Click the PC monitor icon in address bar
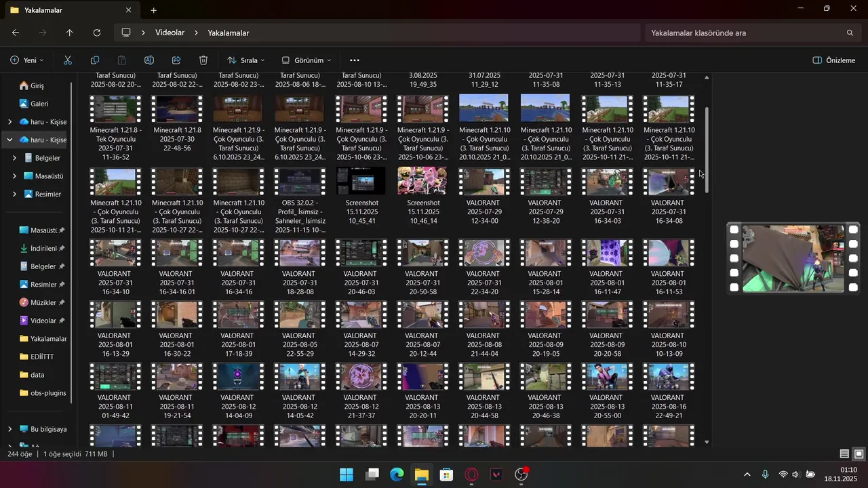The image size is (868, 488). pyautogui.click(x=126, y=33)
